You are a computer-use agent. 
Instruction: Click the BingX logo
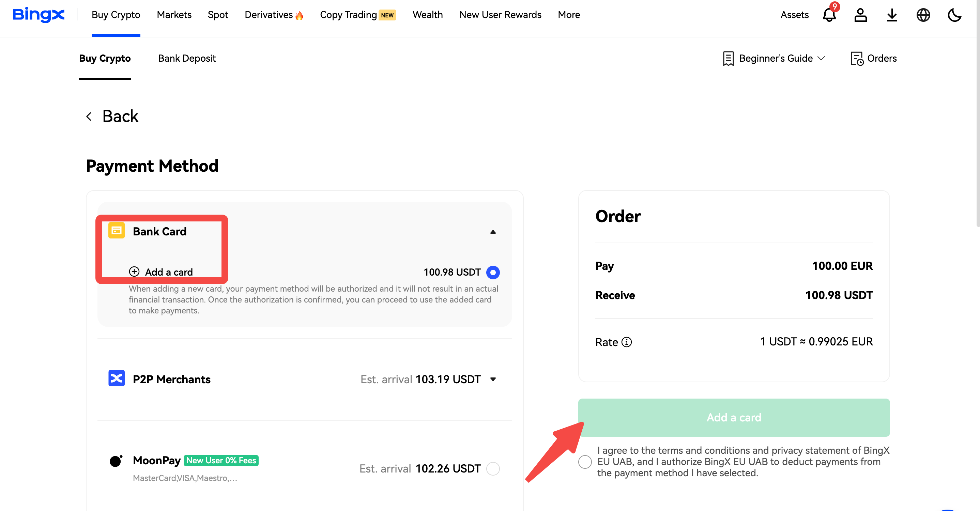point(39,15)
